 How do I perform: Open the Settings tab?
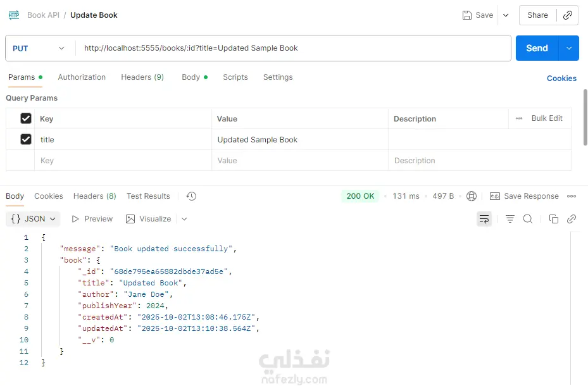(x=278, y=77)
